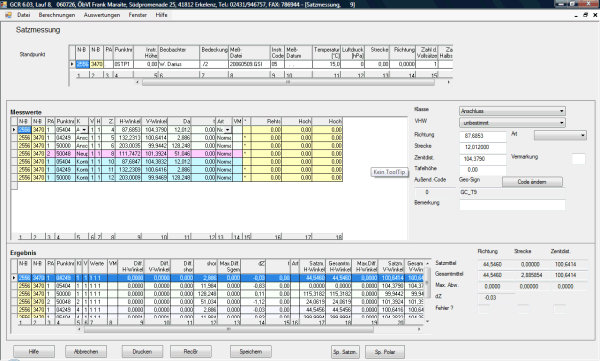Open the Art column dropdown in first Messwerte row
The width and height of the screenshot is (600, 361).
point(228,130)
